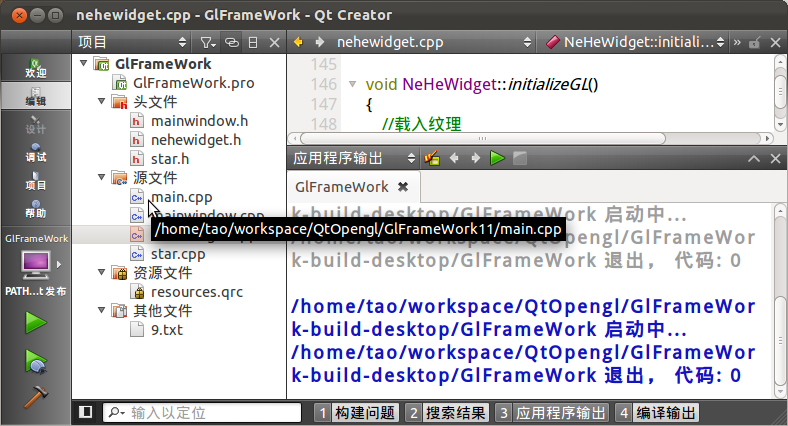The width and height of the screenshot is (788, 426).
Task: Open the Projects (项目) mode in sidebar
Action: (x=36, y=180)
